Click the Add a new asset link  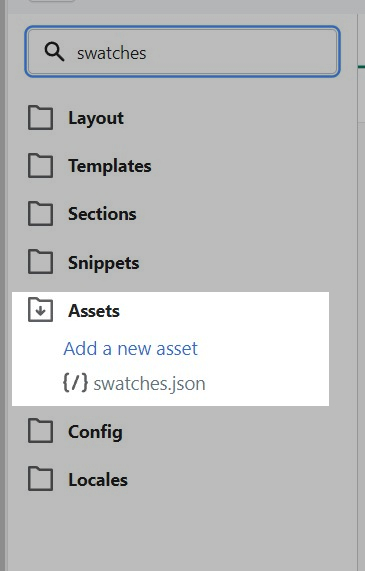click(130, 348)
